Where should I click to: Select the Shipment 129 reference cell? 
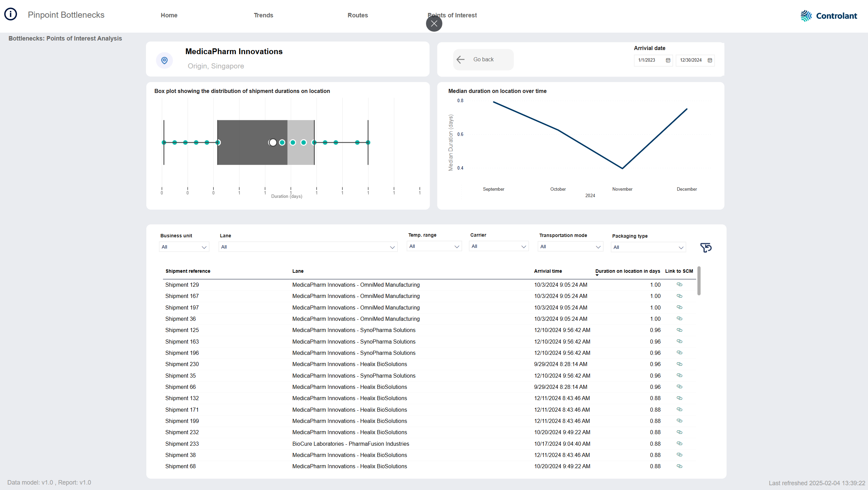(x=182, y=285)
